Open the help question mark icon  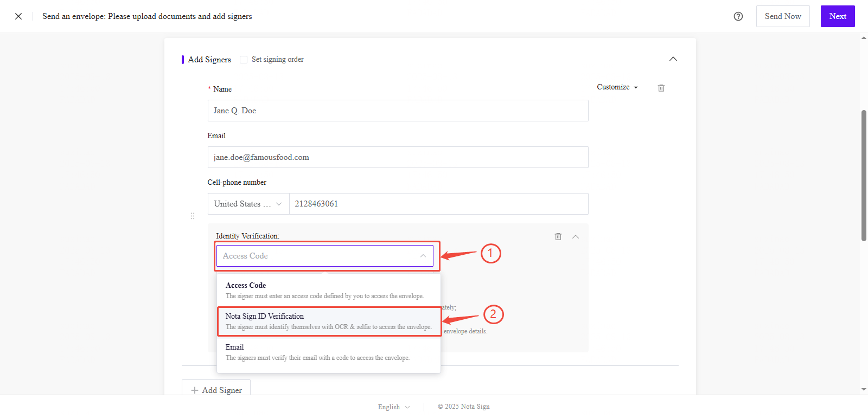tap(738, 16)
